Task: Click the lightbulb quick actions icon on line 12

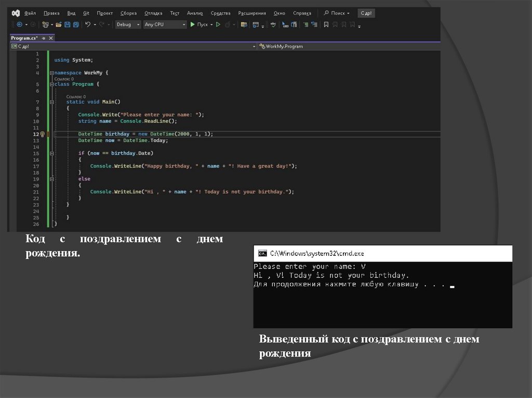Action: coord(43,134)
